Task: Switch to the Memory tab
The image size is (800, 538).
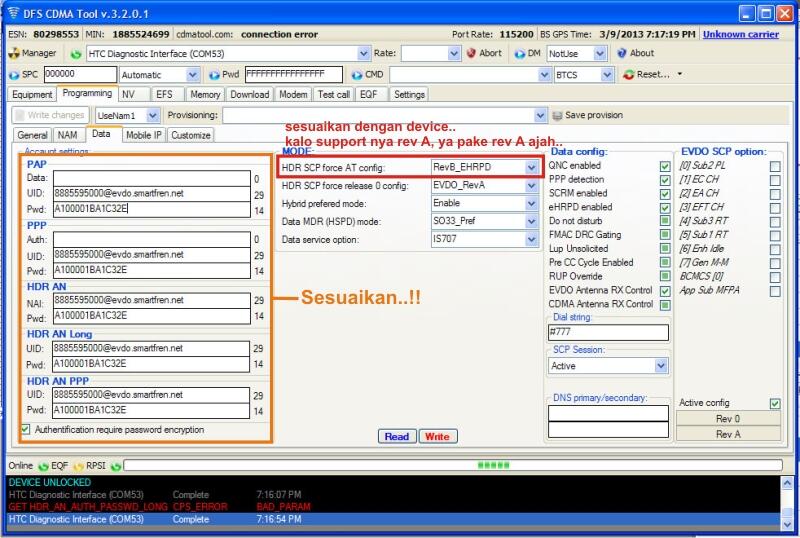Action: 205,95
